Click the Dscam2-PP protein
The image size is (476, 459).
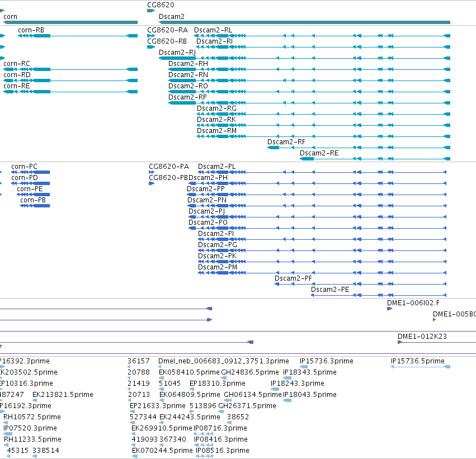317,195
